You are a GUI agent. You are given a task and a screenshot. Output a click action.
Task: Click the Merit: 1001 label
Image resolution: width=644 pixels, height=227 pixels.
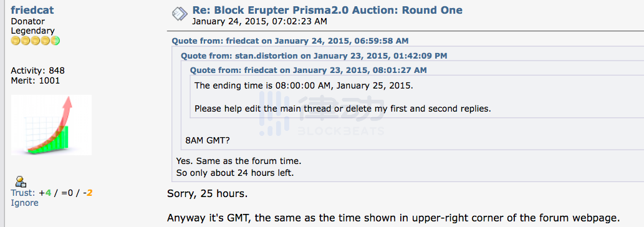(x=36, y=80)
